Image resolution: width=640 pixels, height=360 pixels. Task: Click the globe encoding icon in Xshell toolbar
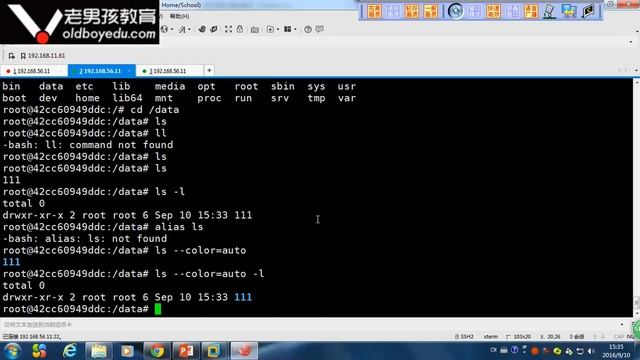(x=164, y=29)
